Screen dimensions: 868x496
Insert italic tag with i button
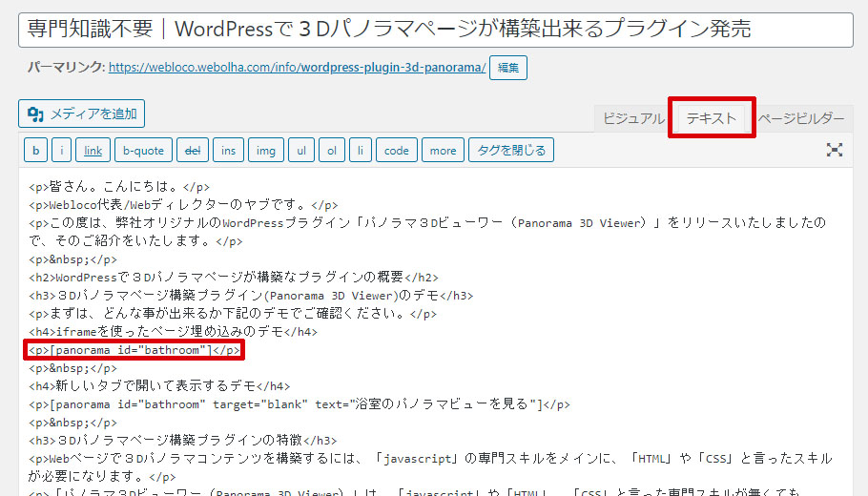coord(61,150)
